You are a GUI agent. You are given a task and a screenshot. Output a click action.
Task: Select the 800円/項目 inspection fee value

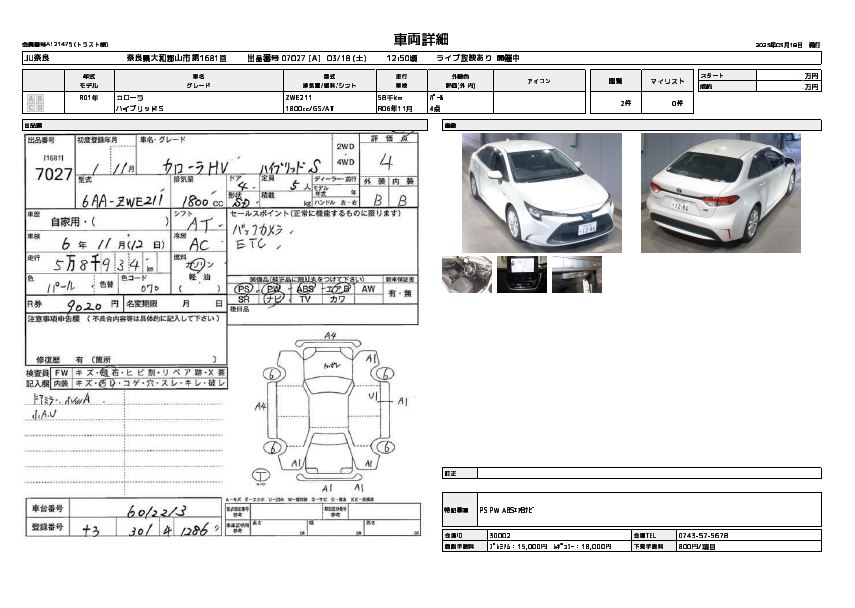click(697, 546)
